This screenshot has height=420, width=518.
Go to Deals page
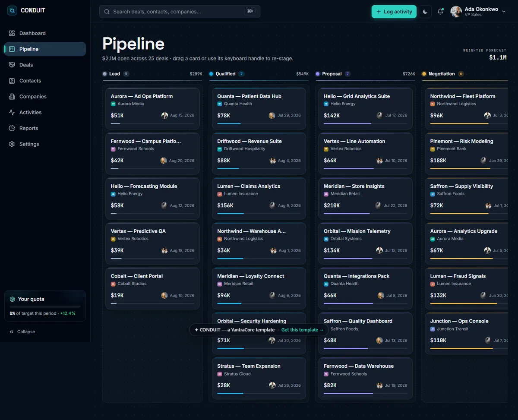point(45,65)
